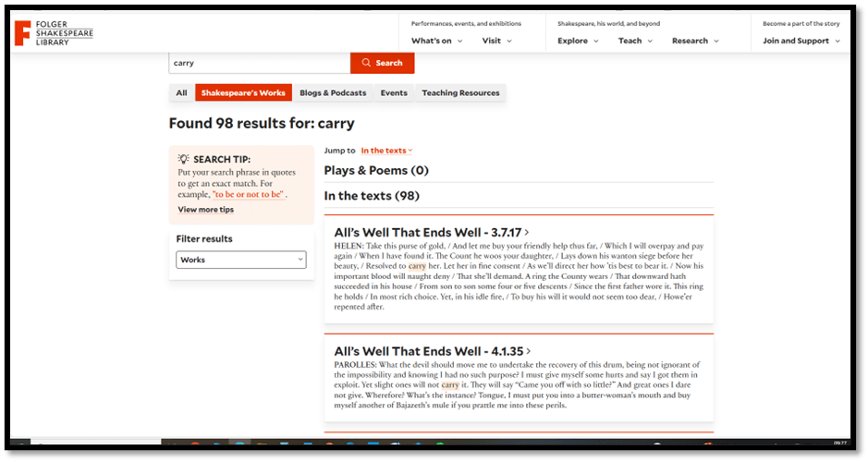Open the 'In the texts' jump-to dropdown
Viewport: 868px width, 462px height.
(x=386, y=150)
